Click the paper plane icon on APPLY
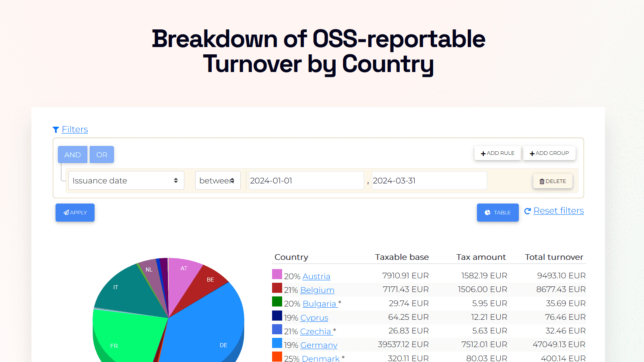This screenshot has width=644, height=362. pos(66,212)
